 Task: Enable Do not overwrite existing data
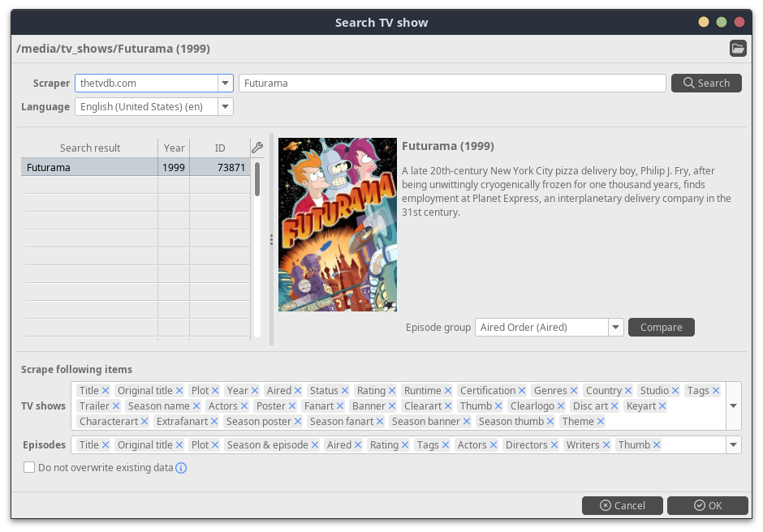[x=29, y=467]
